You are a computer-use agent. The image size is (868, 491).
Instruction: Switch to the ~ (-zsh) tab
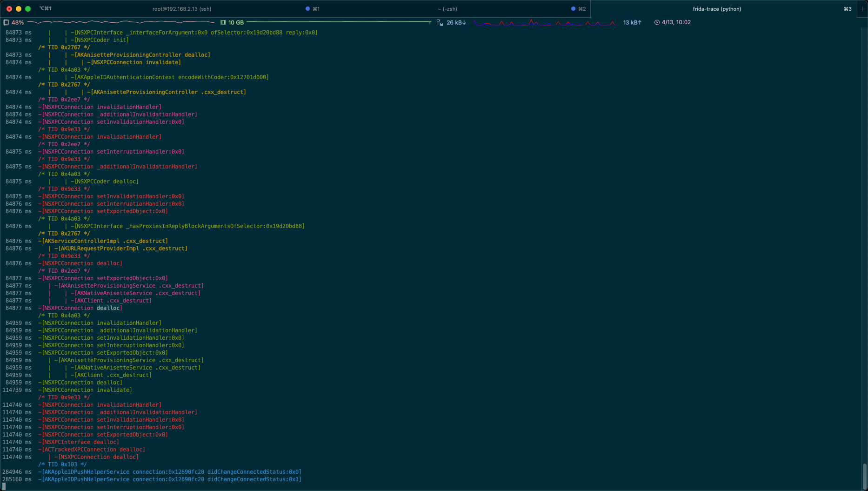point(447,9)
